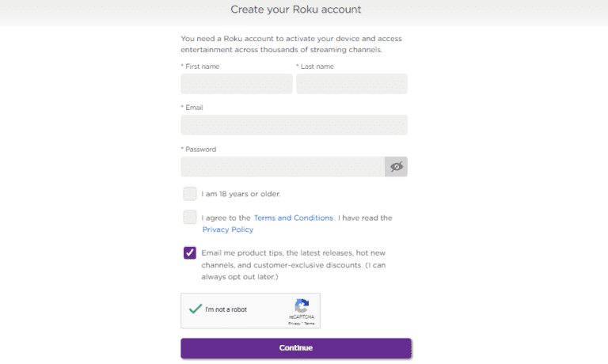The width and height of the screenshot is (608, 364).
Task: Click into the Email input field
Action: point(294,125)
